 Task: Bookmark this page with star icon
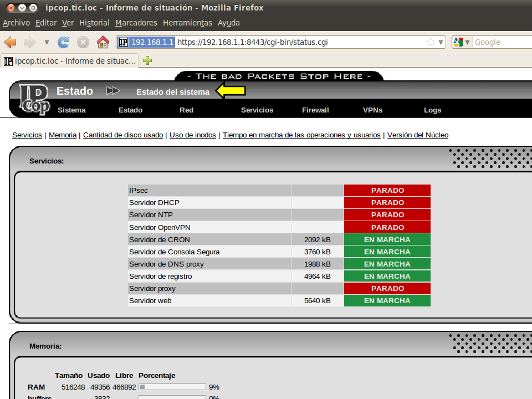coord(431,42)
